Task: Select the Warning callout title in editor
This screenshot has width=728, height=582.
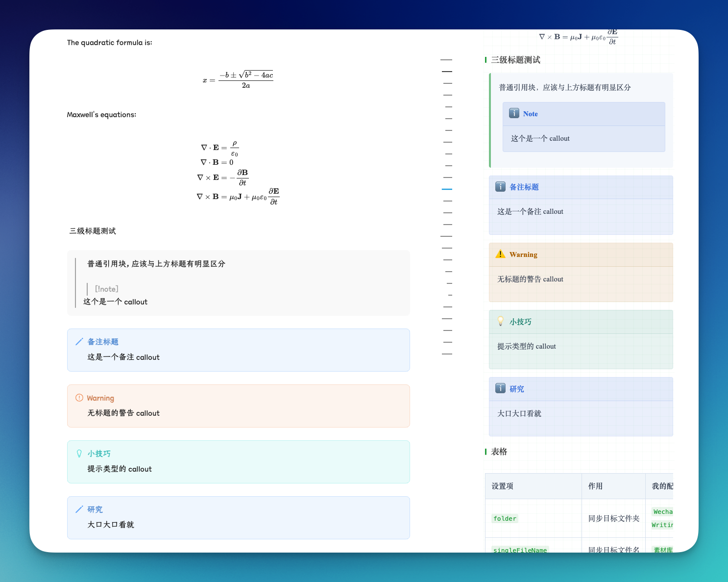Action: (x=100, y=398)
